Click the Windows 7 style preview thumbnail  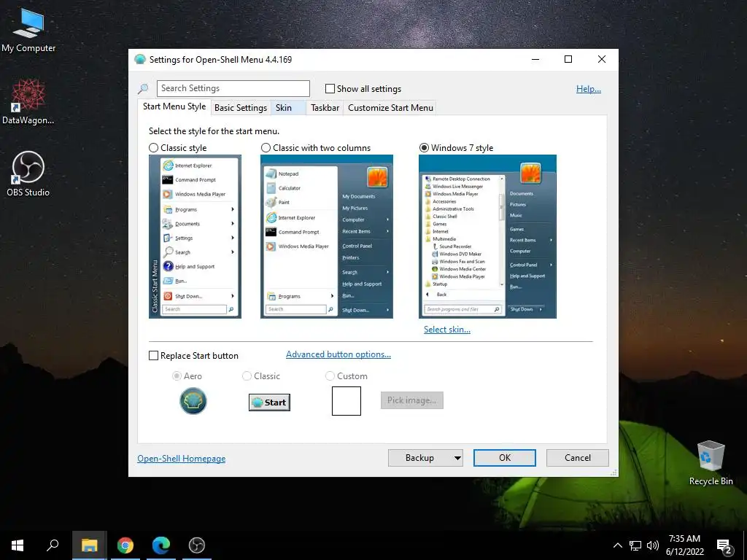(487, 237)
